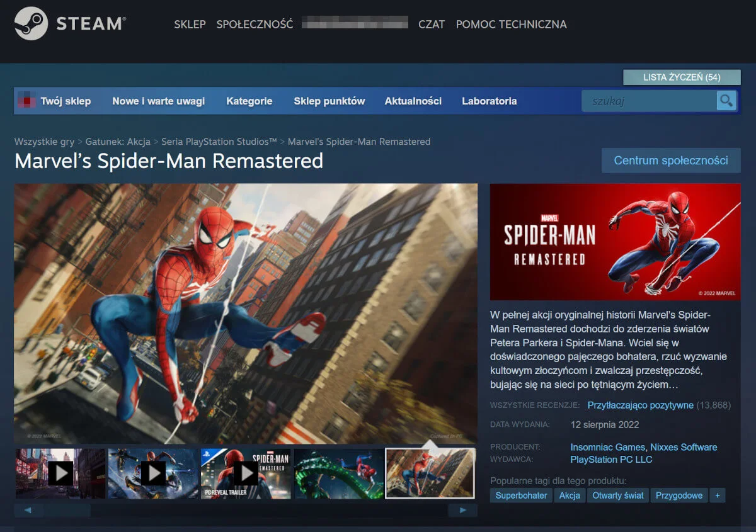
Task: Play the PC Reveal Trailer video
Action: (x=246, y=473)
